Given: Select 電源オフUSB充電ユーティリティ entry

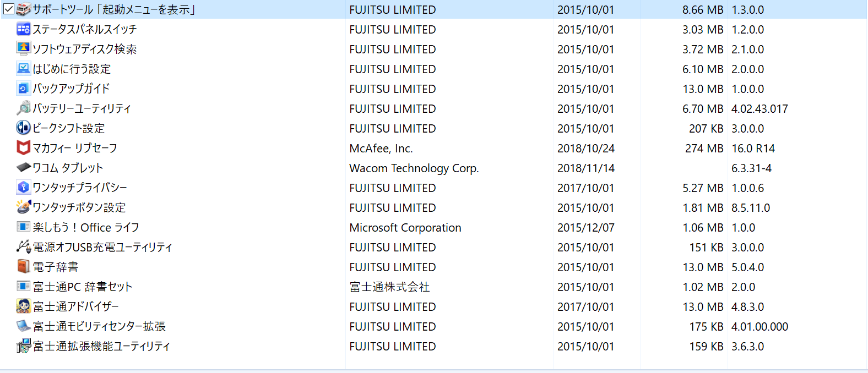Looking at the screenshot, I should pyautogui.click(x=102, y=247).
